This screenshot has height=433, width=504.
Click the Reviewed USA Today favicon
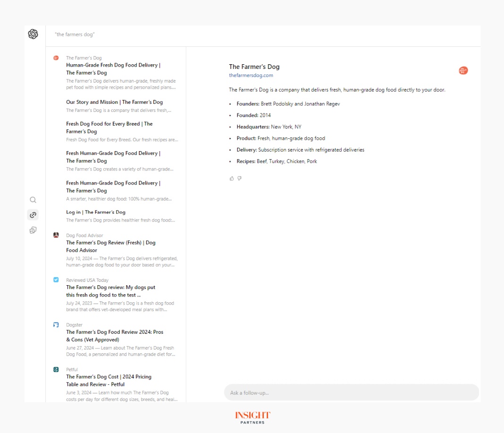click(56, 280)
